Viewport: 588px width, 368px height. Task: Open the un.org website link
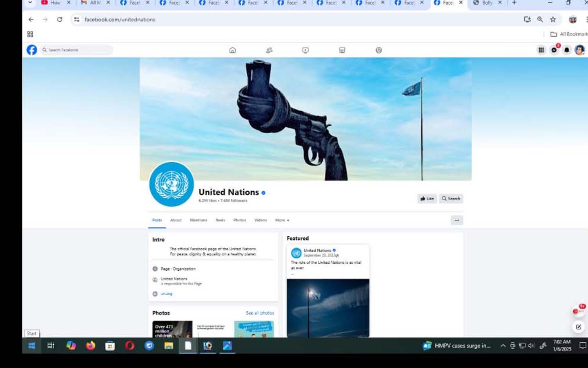(167, 294)
